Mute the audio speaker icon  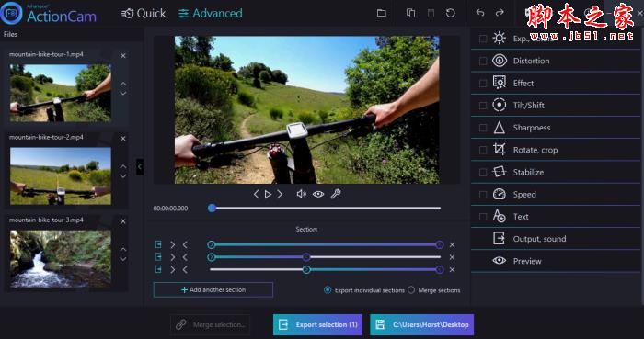click(x=302, y=194)
